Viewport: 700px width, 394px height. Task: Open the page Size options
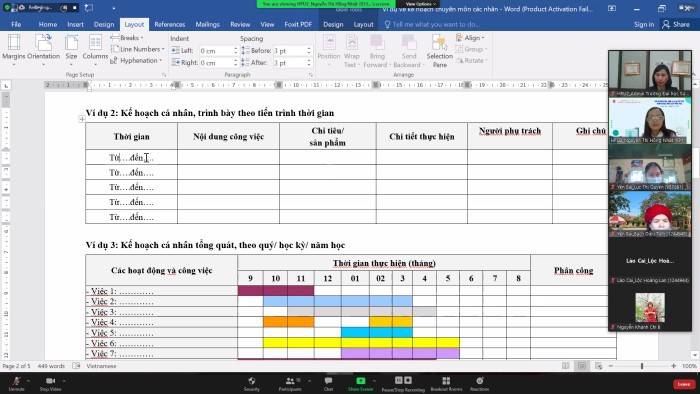click(x=71, y=50)
